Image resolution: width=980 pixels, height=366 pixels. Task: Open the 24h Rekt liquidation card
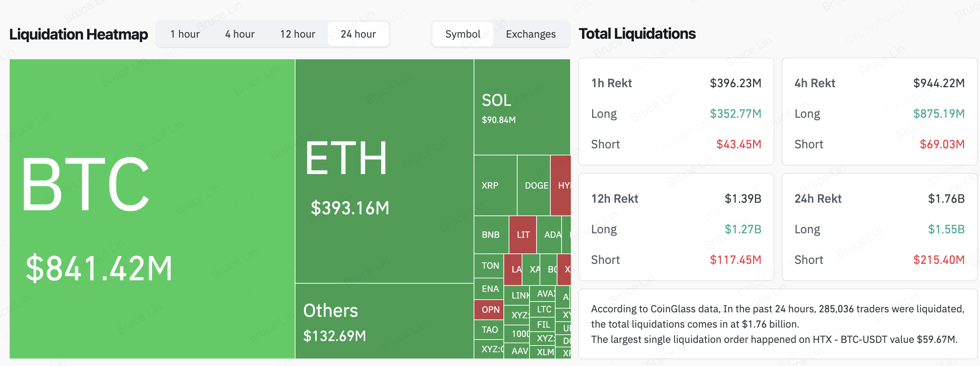[x=879, y=227]
